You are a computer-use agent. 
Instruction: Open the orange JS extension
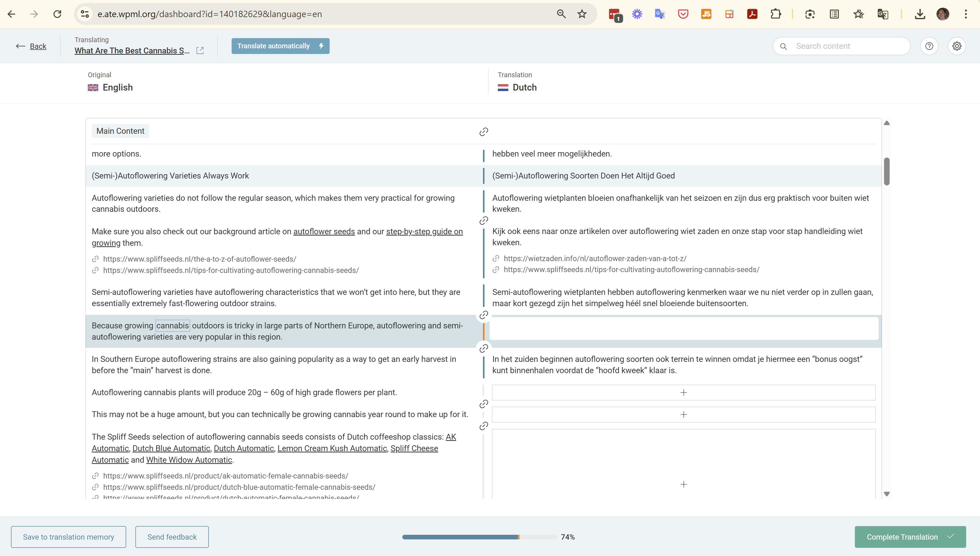point(706,14)
